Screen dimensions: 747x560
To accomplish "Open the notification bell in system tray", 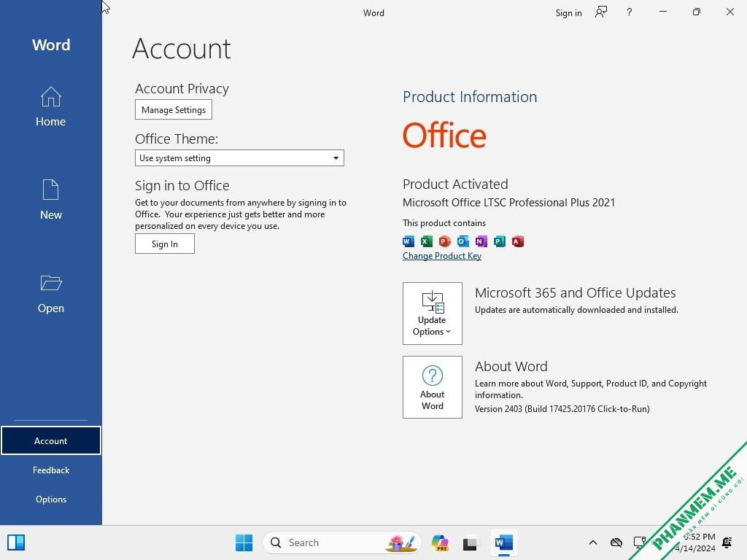I will (x=727, y=542).
